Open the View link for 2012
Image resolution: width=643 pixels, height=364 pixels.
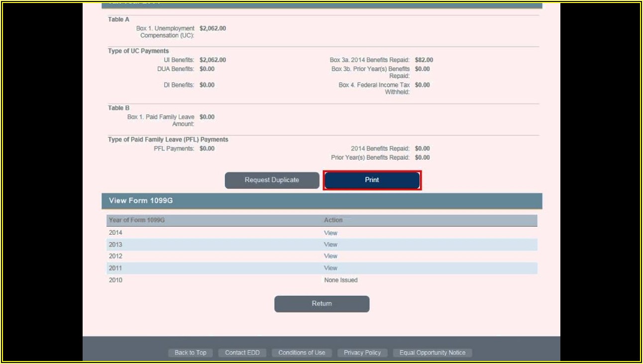pos(330,256)
